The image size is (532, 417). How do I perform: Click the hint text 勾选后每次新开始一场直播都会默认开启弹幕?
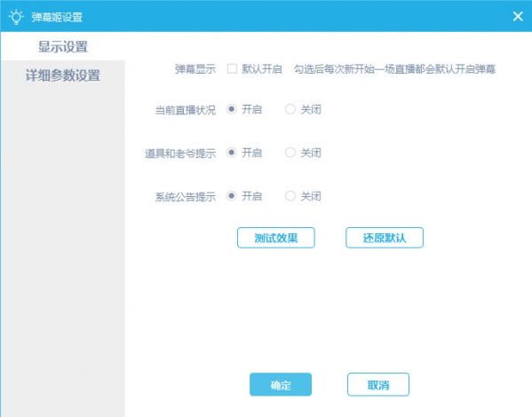click(x=394, y=69)
